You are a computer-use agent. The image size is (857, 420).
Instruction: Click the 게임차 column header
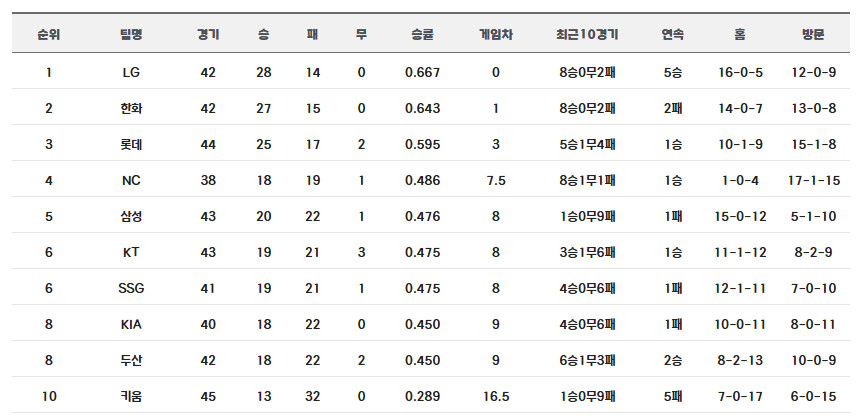pos(496,34)
